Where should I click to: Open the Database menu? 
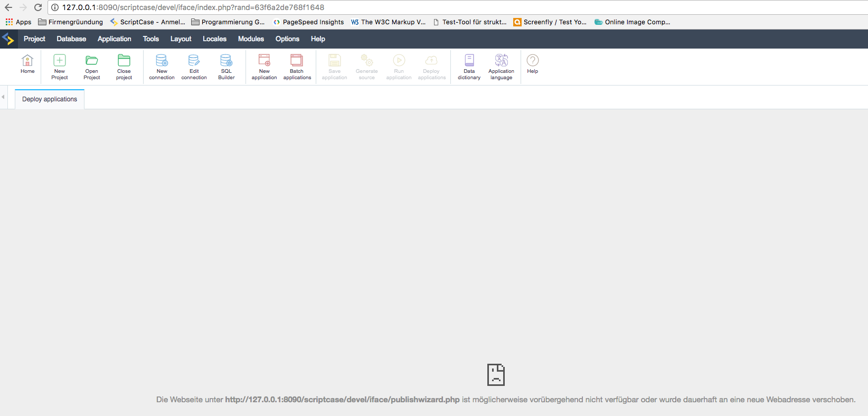coord(71,39)
